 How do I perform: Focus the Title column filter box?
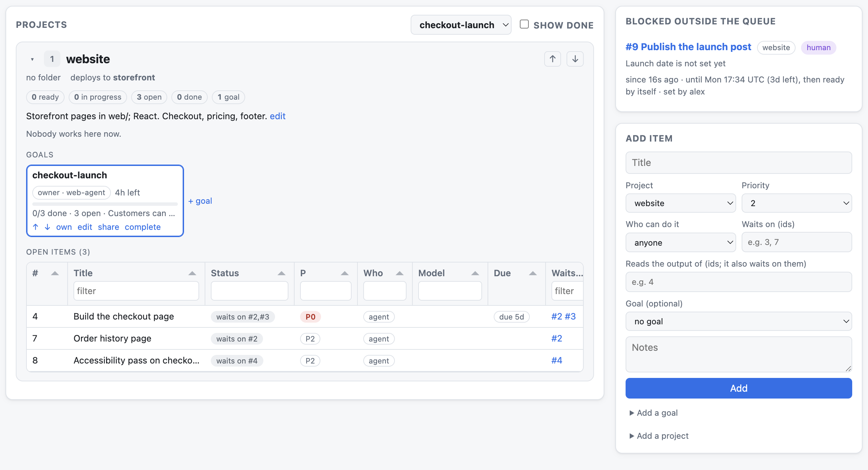tap(136, 291)
